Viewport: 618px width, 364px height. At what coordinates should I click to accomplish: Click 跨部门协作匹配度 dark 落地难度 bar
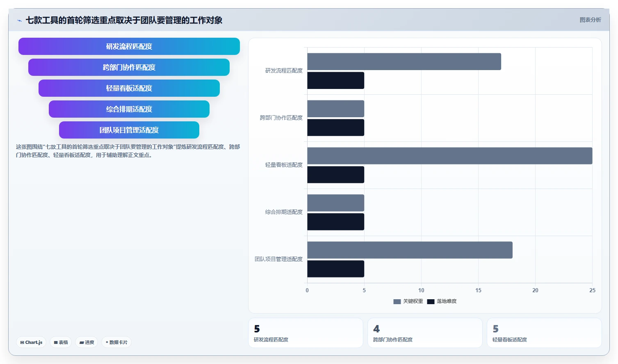click(x=335, y=127)
